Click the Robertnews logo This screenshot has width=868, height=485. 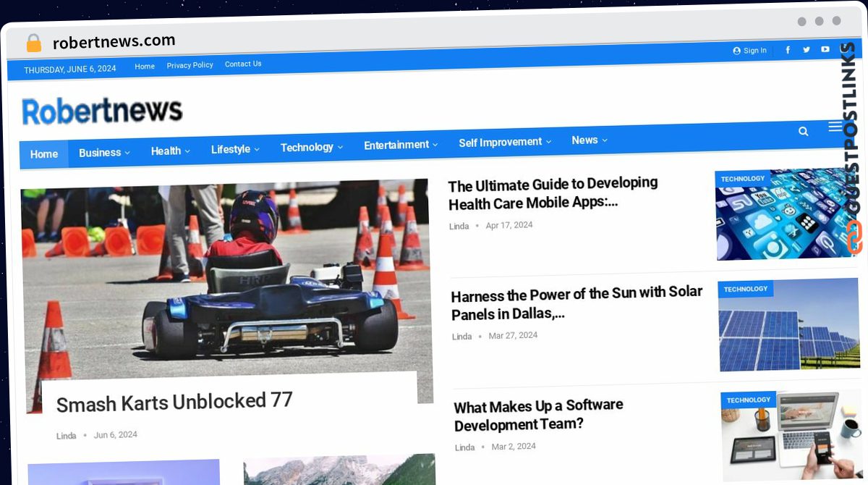coord(102,111)
